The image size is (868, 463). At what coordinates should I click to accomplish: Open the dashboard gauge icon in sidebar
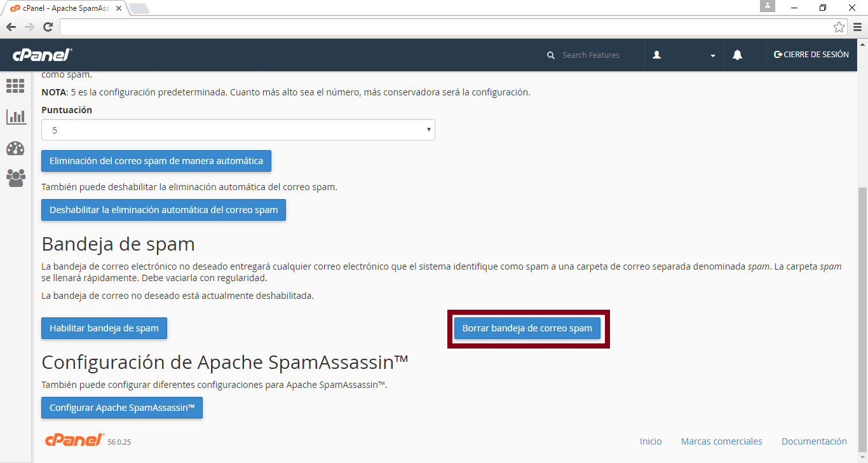15,148
